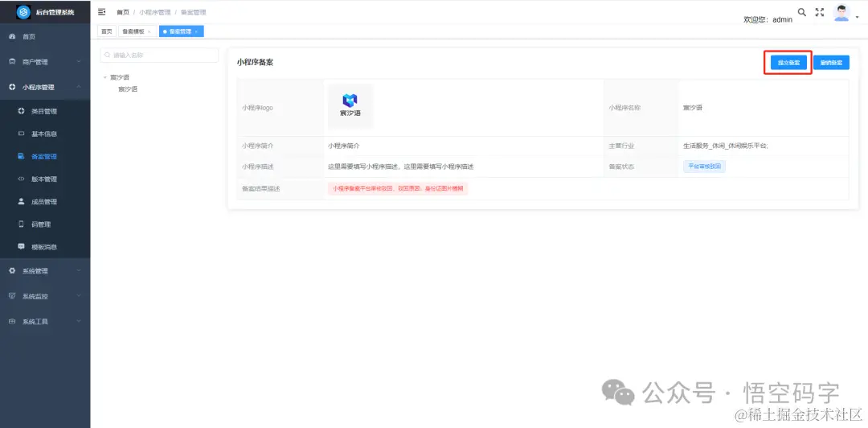868x428 pixels.
Task: Click the red rejection reason message
Action: pos(398,188)
